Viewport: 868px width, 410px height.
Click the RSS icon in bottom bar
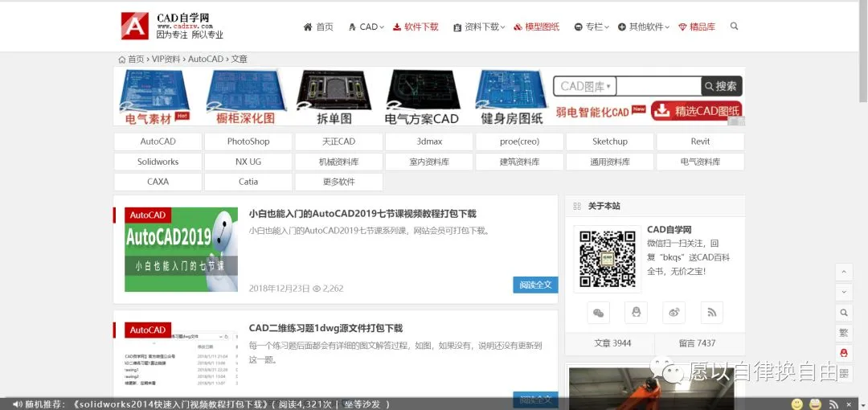(833, 404)
